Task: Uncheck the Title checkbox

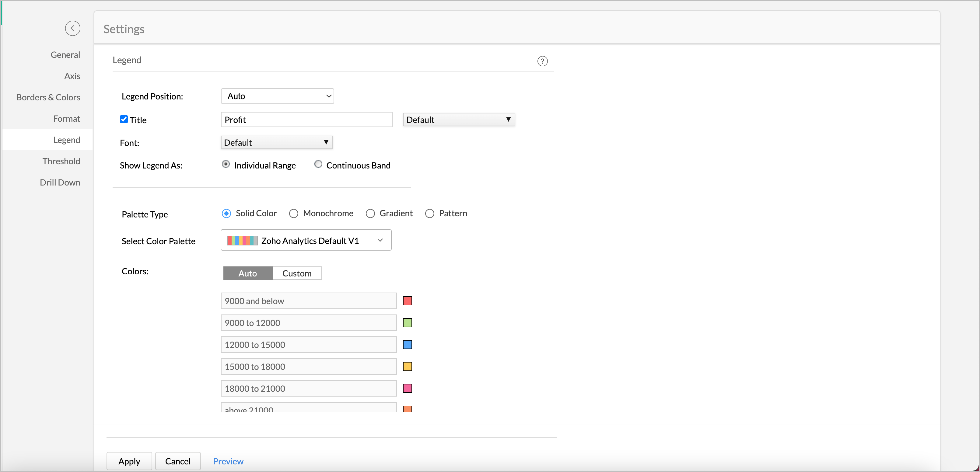Action: pos(124,119)
